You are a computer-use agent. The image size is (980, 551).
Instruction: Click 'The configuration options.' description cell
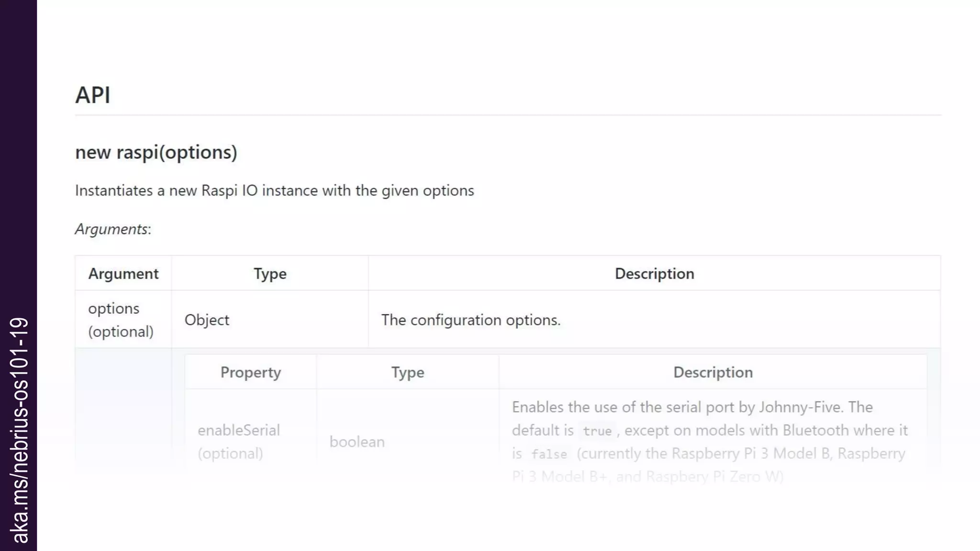point(471,320)
